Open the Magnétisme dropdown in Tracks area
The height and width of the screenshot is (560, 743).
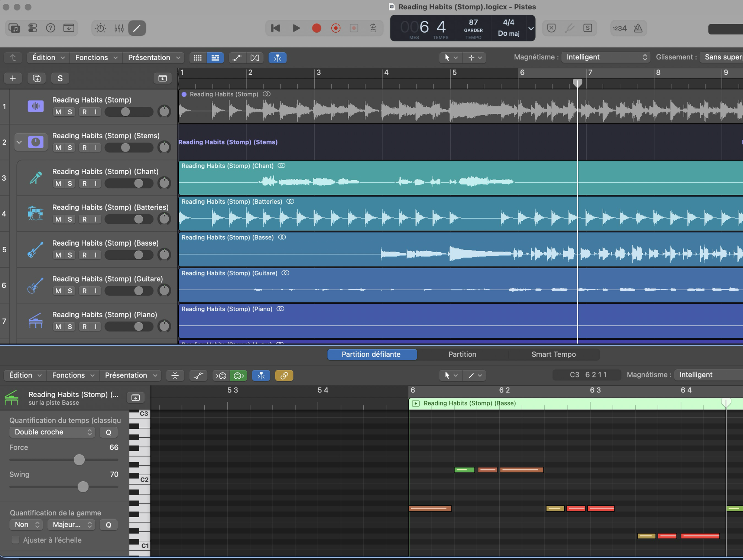pyautogui.click(x=606, y=57)
